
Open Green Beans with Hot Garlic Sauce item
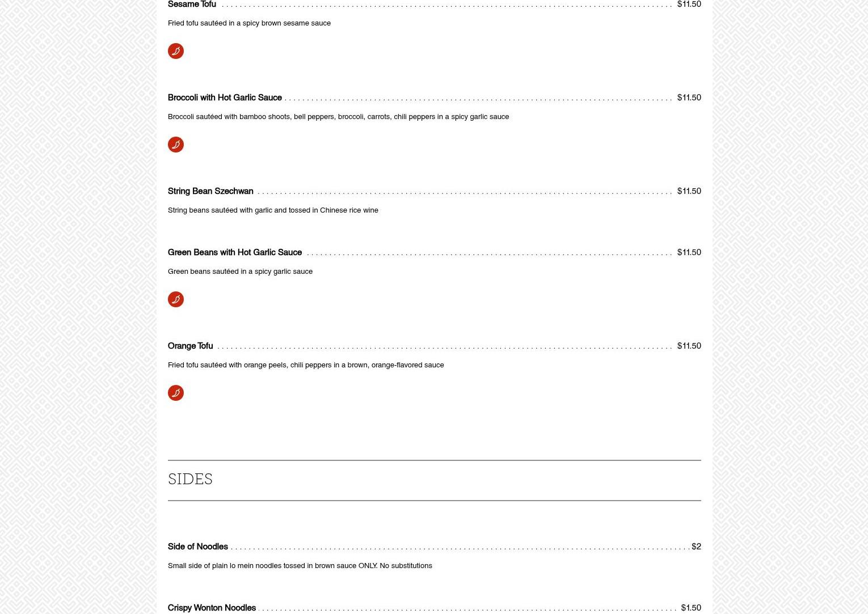pyautogui.click(x=235, y=252)
